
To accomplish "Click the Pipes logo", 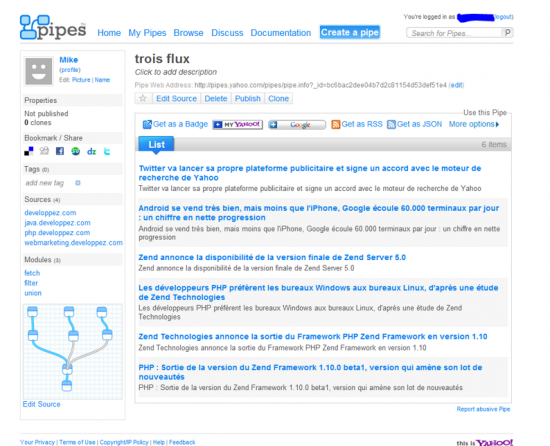I will point(53,27).
